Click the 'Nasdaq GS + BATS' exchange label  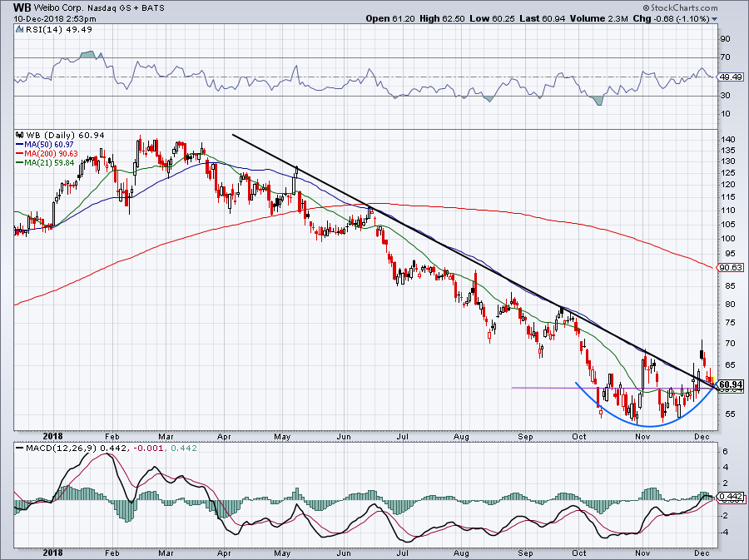(126, 8)
